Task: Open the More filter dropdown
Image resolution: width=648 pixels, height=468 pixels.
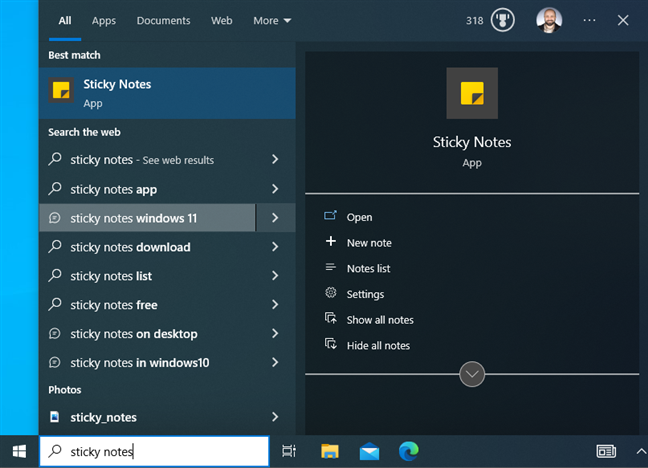Action: [x=272, y=21]
